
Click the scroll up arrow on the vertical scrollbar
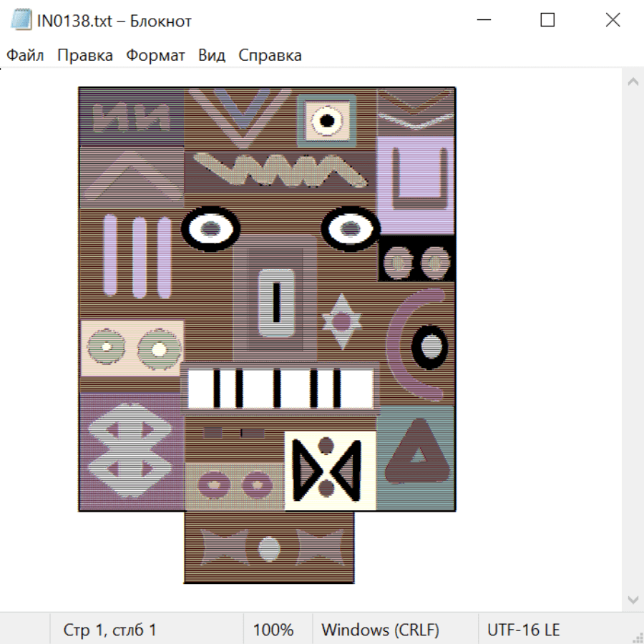pos(633,82)
